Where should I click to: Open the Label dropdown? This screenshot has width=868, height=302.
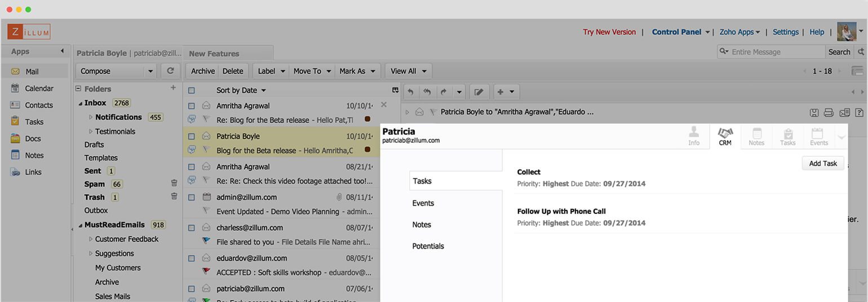(272, 71)
